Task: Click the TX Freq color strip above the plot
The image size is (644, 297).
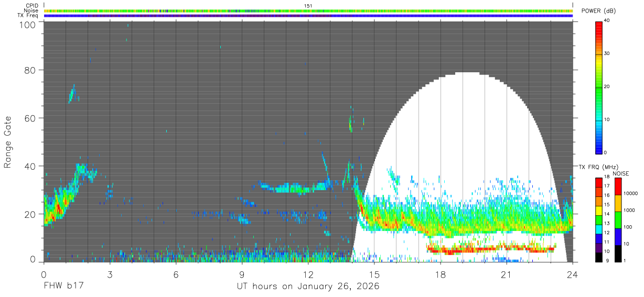Action: coord(308,16)
